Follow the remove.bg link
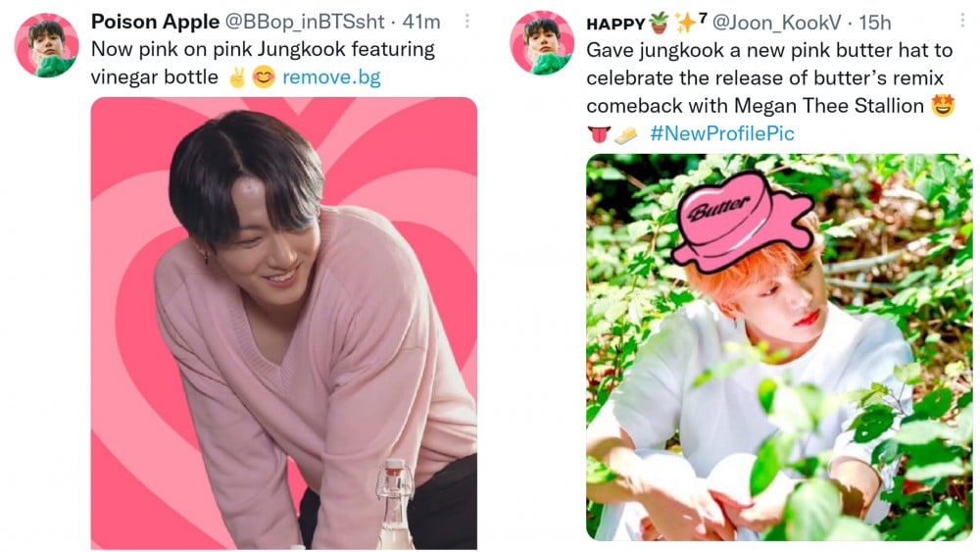980x552 pixels. pos(331,76)
